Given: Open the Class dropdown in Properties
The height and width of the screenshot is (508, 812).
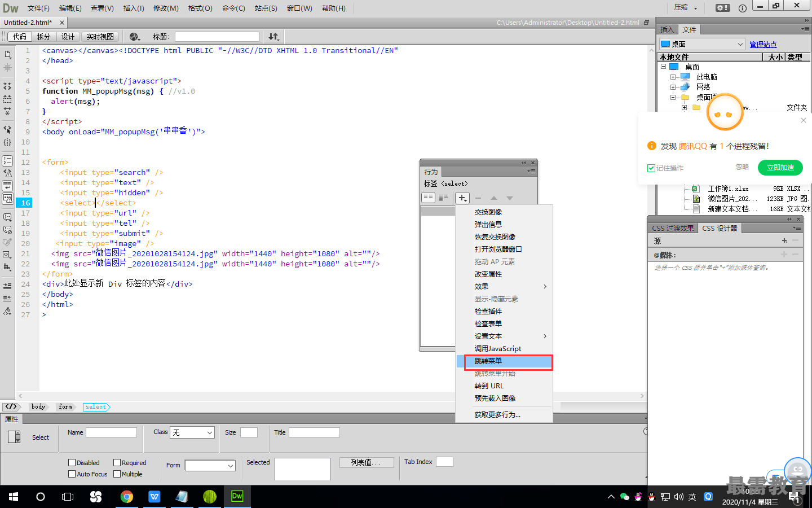Looking at the screenshot, I should point(192,432).
